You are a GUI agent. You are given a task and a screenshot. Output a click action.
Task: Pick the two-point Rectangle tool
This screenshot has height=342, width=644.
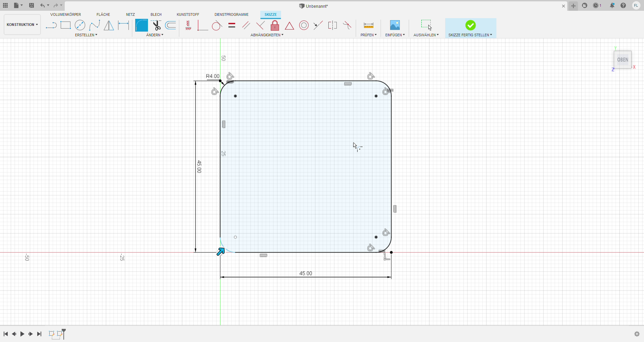(65, 25)
